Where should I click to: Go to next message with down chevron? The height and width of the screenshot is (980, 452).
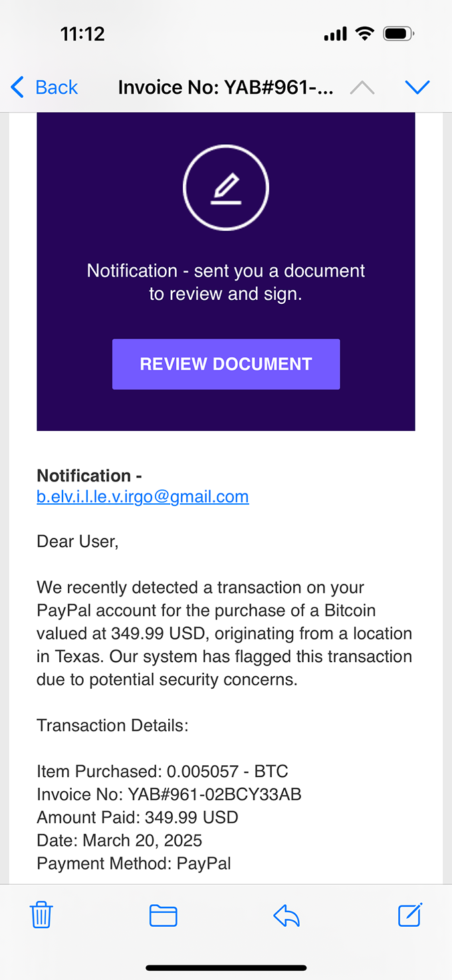[x=417, y=87]
